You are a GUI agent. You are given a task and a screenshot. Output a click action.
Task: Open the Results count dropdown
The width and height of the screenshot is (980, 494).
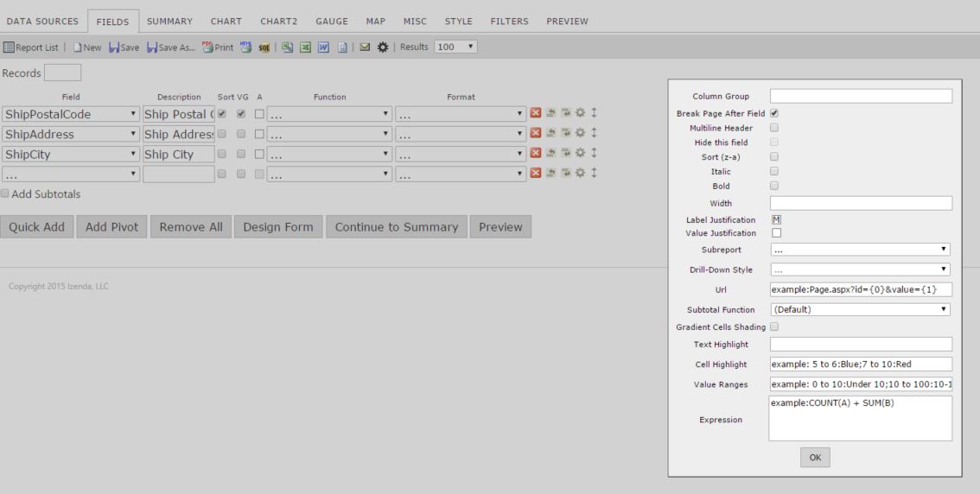[455, 47]
